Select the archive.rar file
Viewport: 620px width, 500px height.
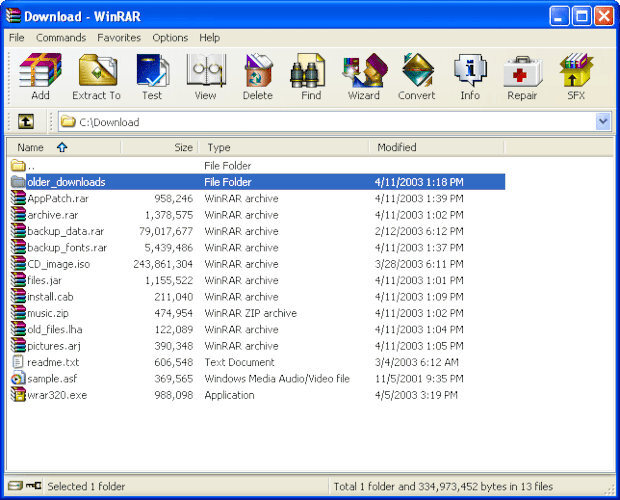53,215
